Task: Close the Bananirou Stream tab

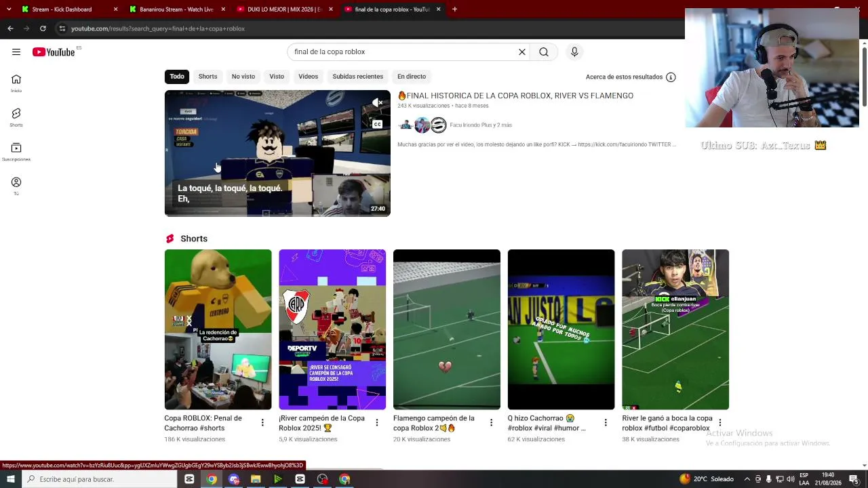Action: [223, 9]
